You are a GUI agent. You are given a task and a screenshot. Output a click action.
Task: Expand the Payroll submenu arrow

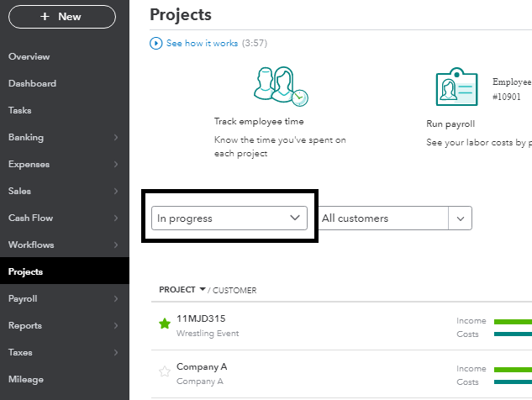click(116, 299)
